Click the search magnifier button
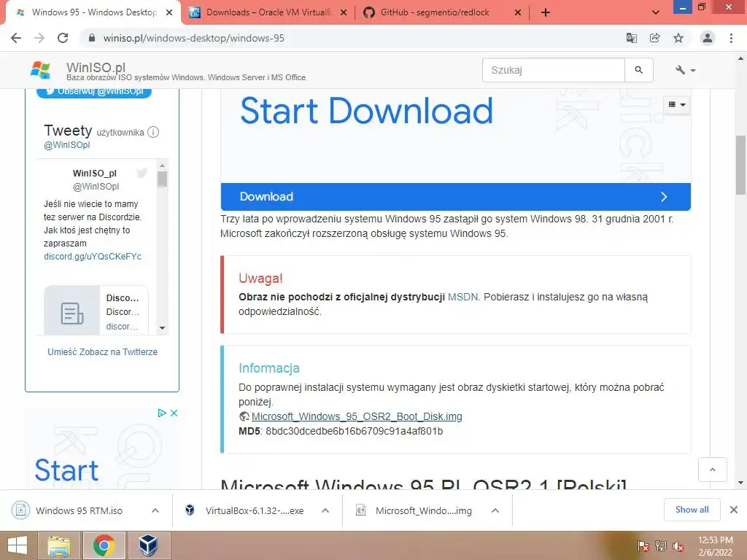 coord(639,70)
